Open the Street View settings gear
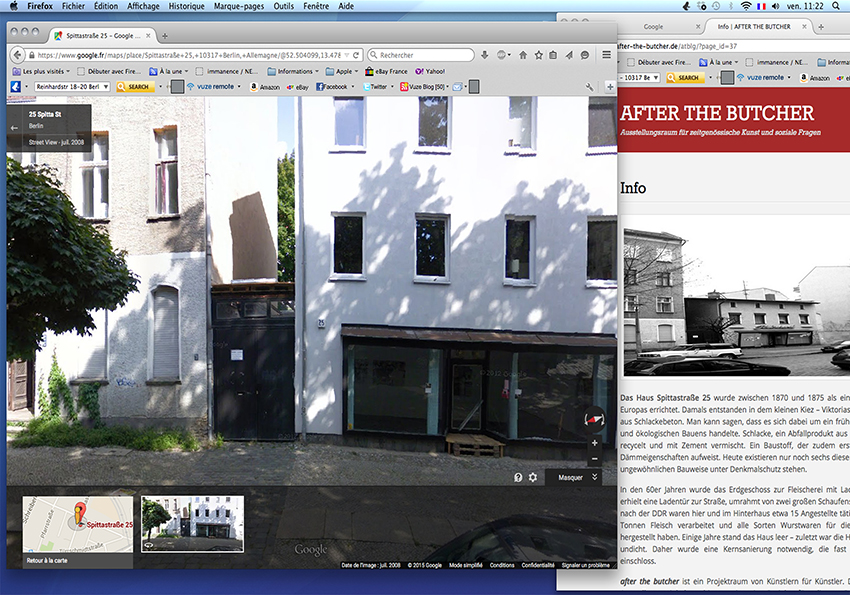Screen dimensions: 850x595 533,477
